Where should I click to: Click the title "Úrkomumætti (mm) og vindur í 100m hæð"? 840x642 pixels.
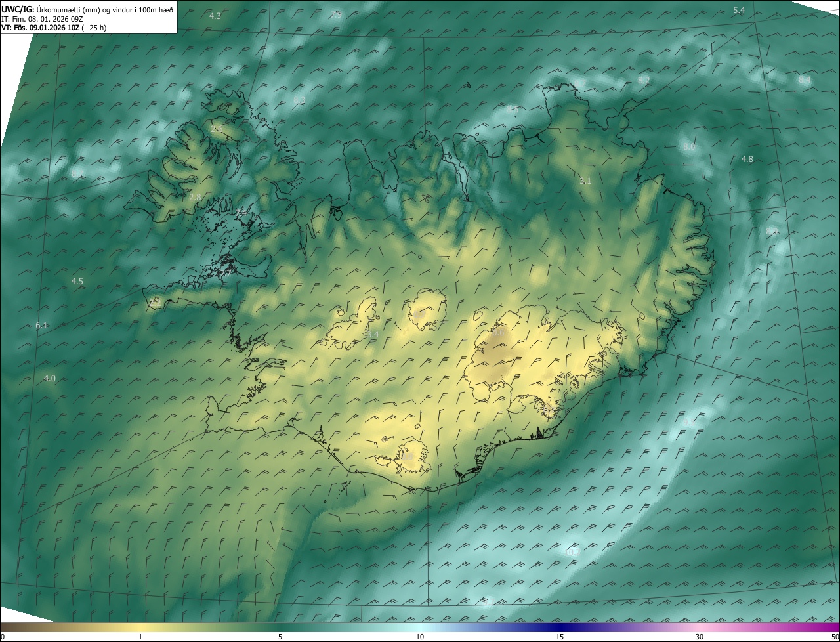pyautogui.click(x=104, y=9)
